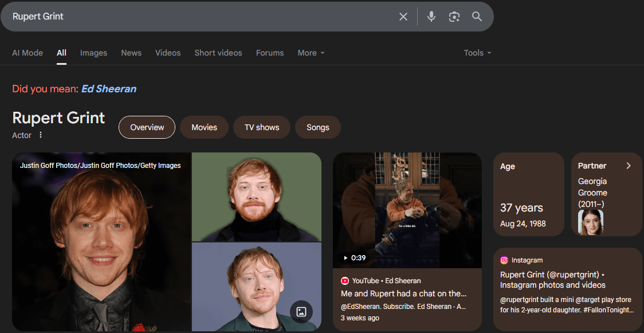This screenshot has height=333, width=644.
Task: Select the Overview chip
Action: click(147, 127)
